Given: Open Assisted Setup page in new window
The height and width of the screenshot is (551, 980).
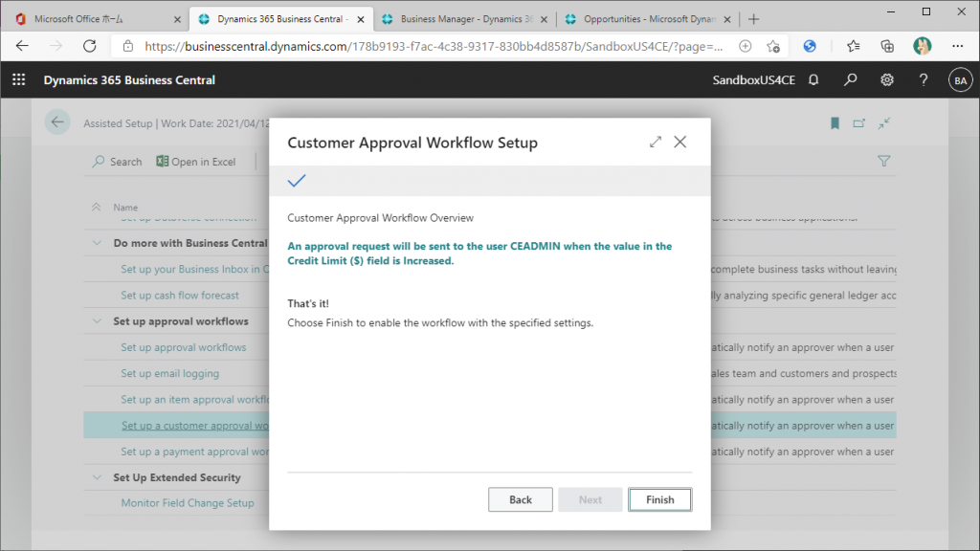Looking at the screenshot, I should 859,123.
